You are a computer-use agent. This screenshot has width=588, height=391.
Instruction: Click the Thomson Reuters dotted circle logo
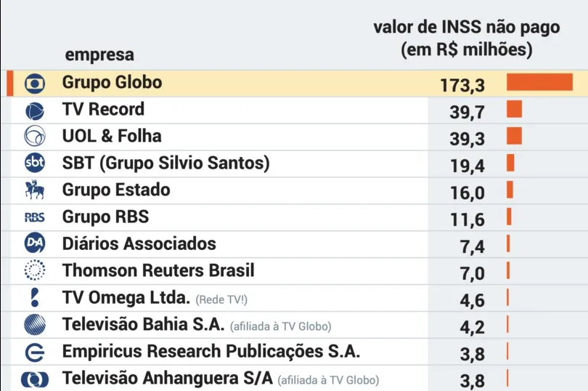tap(35, 270)
